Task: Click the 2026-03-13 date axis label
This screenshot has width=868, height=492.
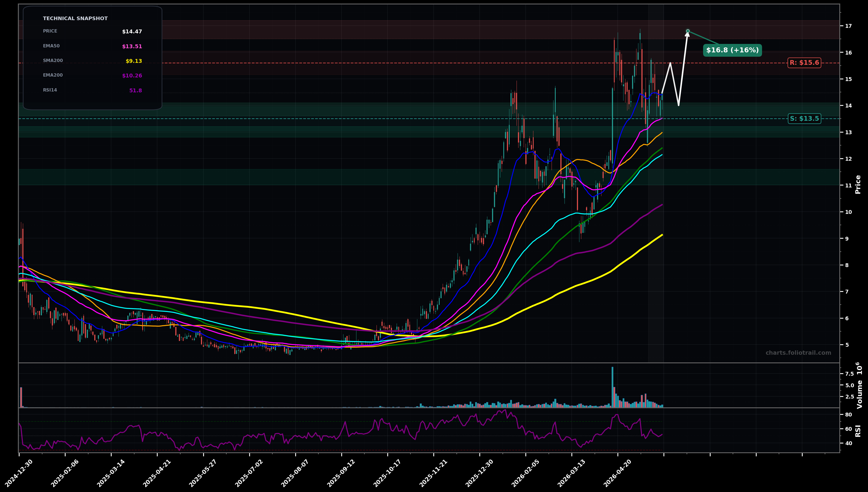Action: 572,473
